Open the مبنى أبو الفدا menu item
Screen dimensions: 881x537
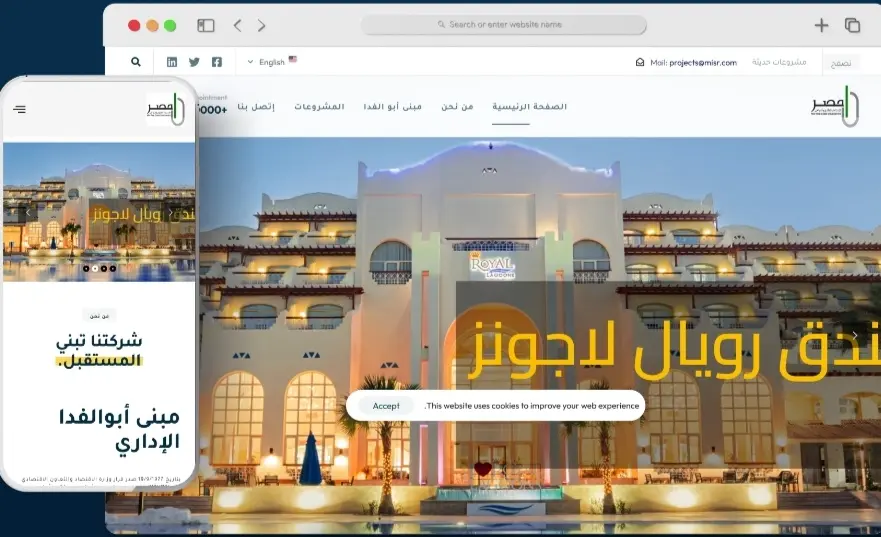point(392,106)
